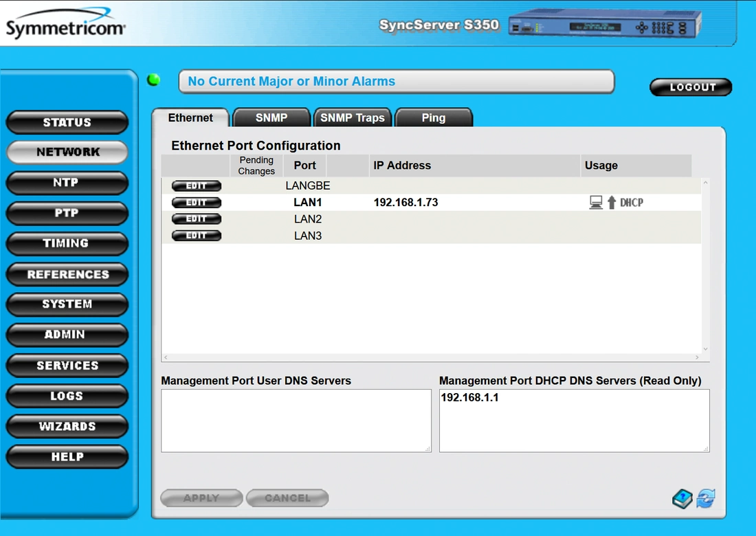Viewport: 756px width, 536px height.
Task: Edit the LAN1 port
Action: click(x=197, y=203)
